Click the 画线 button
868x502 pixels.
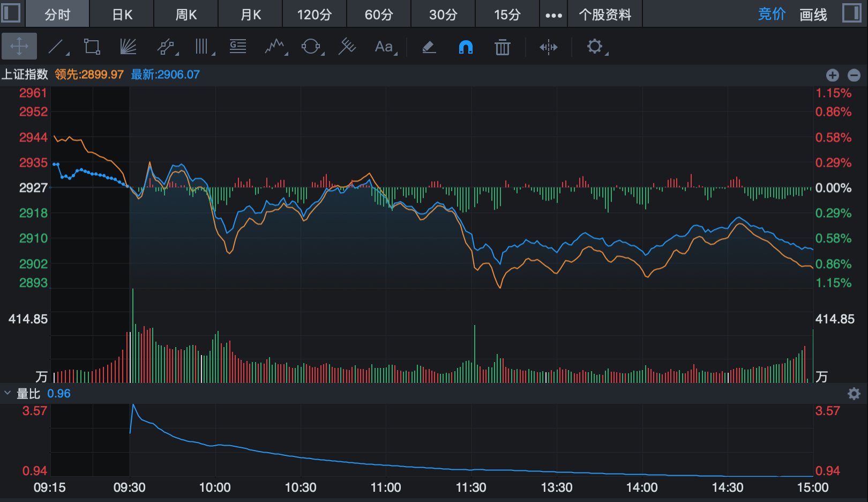coord(813,14)
